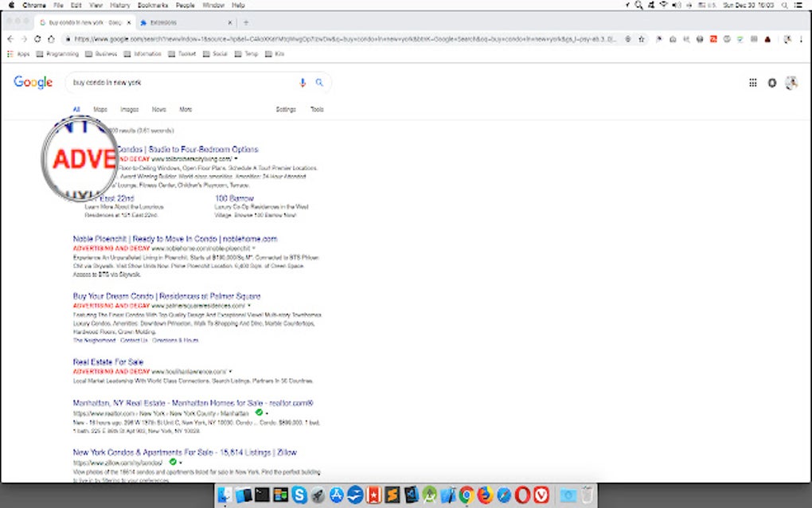Image resolution: width=812 pixels, height=508 pixels.
Task: Open Sublime Text from the dock
Action: tap(392, 495)
